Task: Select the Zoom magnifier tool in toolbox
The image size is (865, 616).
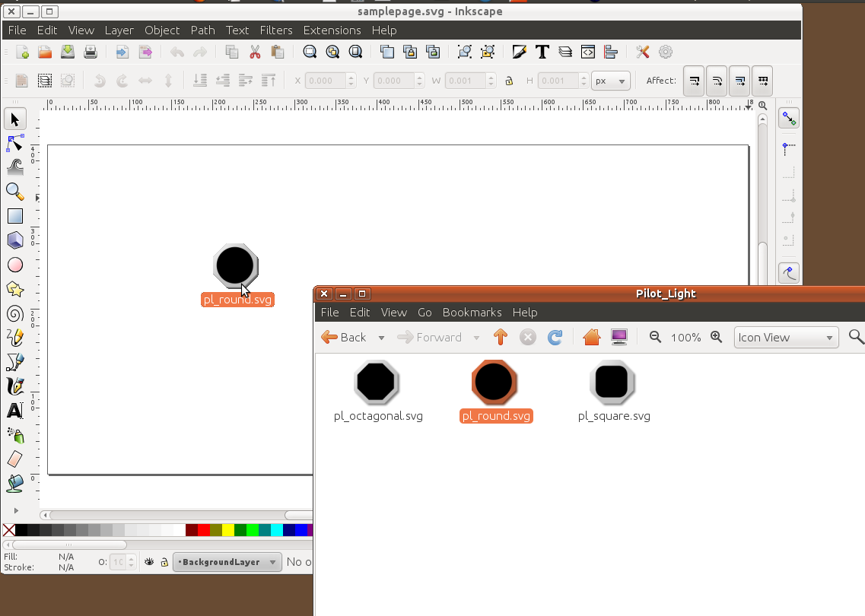Action: click(14, 191)
